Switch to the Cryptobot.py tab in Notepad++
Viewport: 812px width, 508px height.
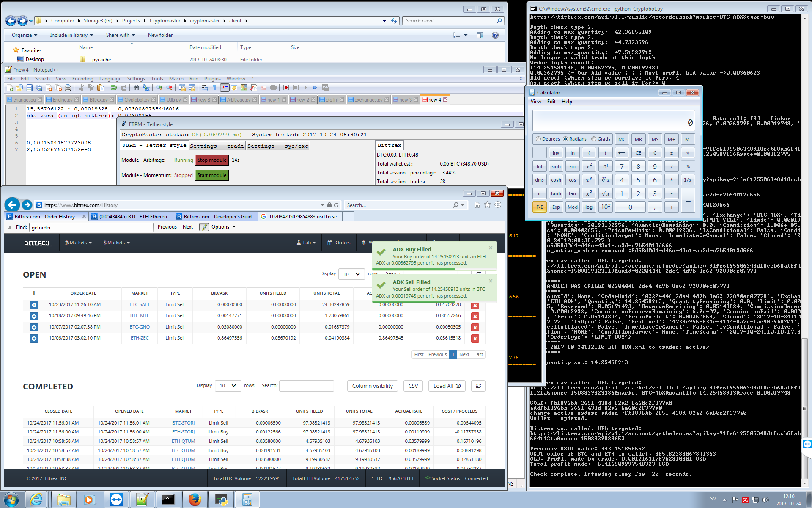pos(136,99)
